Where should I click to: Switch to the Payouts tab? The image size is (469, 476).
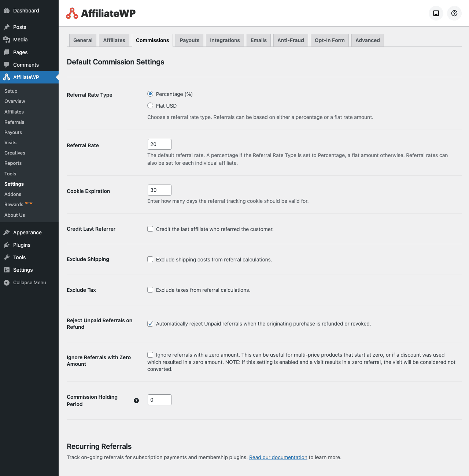189,40
